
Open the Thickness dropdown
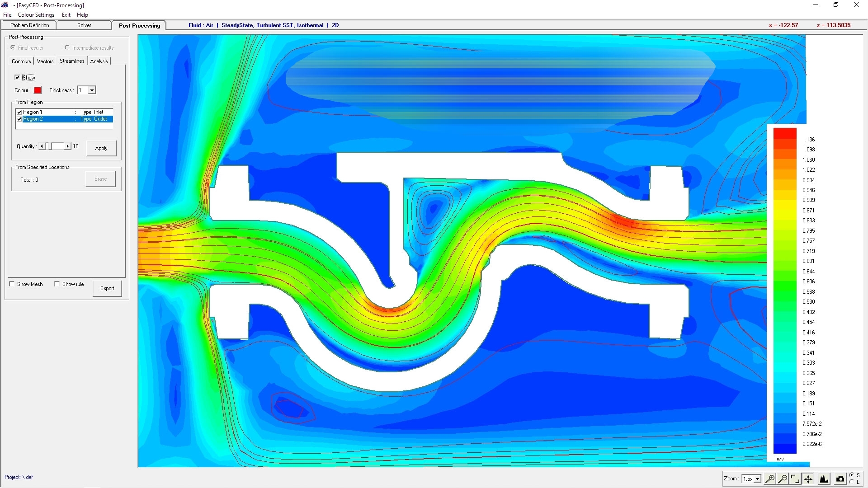pyautogui.click(x=92, y=90)
